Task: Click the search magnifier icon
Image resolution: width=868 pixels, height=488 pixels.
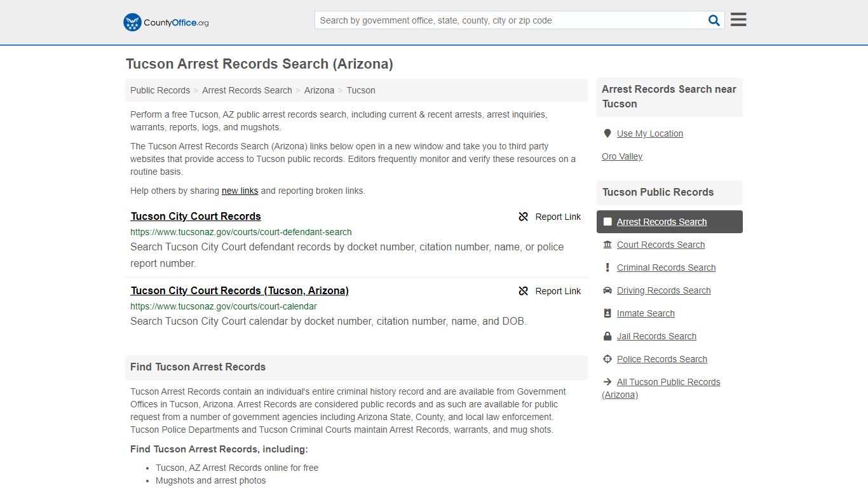Action: [714, 20]
